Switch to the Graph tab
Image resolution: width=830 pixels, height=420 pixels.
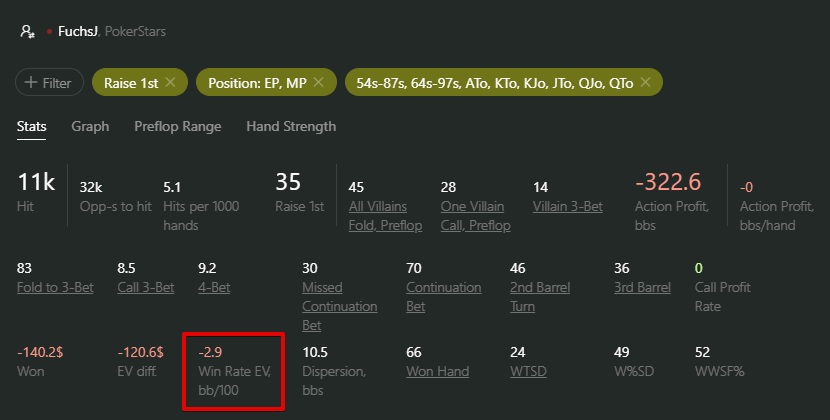90,127
